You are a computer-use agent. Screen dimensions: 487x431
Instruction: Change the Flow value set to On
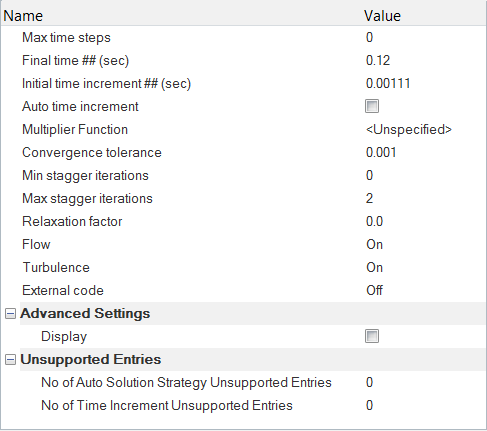point(424,244)
